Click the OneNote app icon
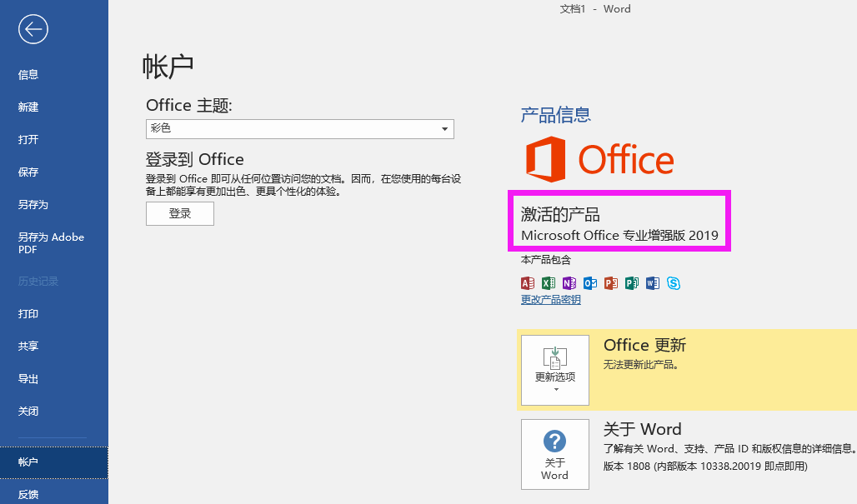 (569, 283)
